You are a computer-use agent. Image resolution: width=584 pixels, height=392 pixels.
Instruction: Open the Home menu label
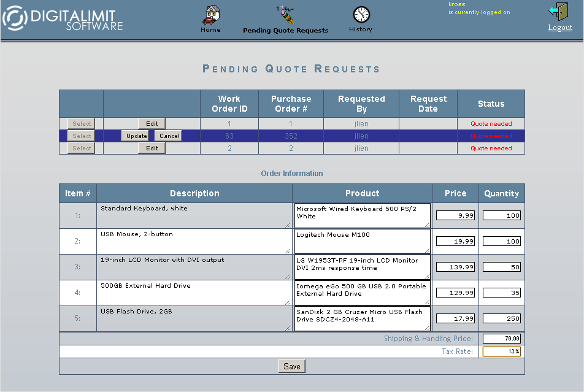(x=210, y=30)
